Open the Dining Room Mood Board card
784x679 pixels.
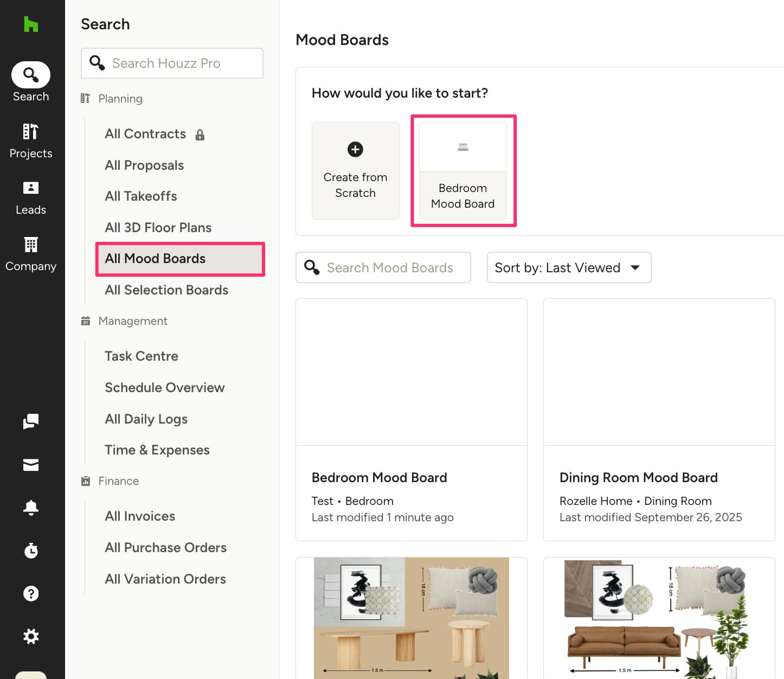[659, 419]
